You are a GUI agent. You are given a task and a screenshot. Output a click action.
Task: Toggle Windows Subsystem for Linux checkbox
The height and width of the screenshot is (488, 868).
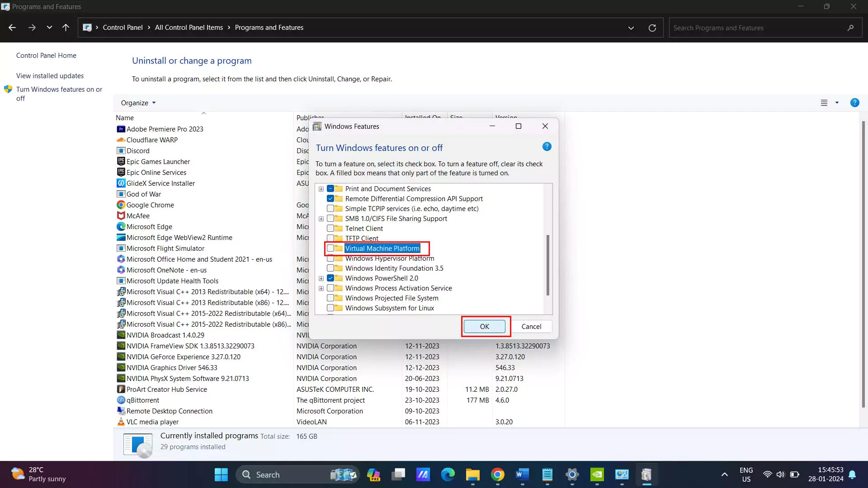[331, 308]
